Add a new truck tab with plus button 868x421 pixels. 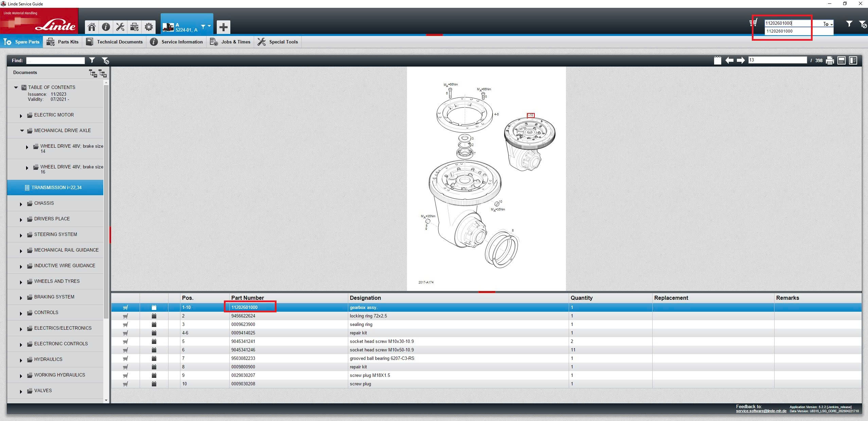pyautogui.click(x=223, y=27)
